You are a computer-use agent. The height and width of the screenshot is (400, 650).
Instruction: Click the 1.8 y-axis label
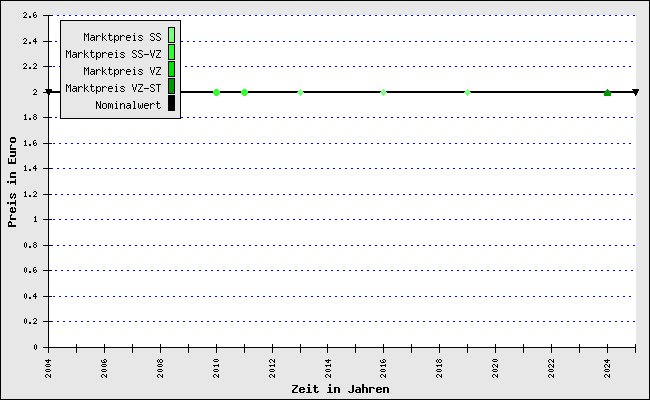[30, 117]
